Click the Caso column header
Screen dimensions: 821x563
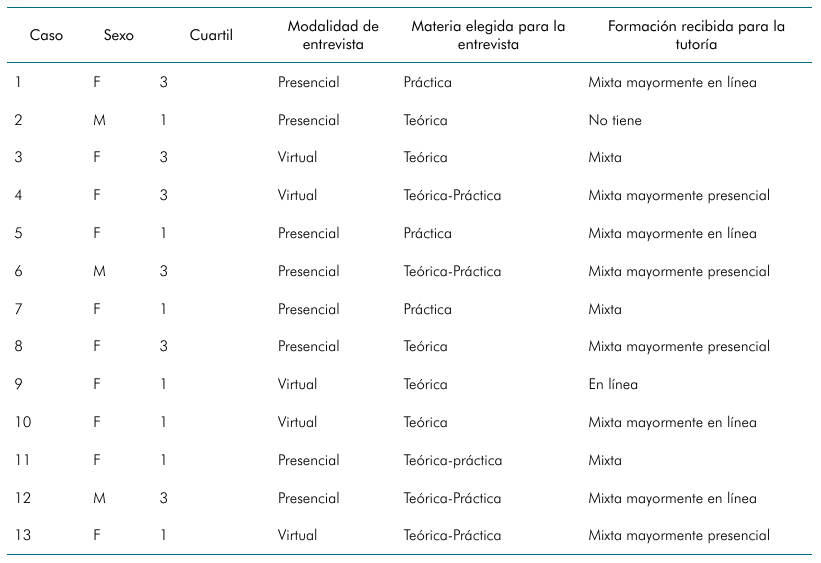46,35
